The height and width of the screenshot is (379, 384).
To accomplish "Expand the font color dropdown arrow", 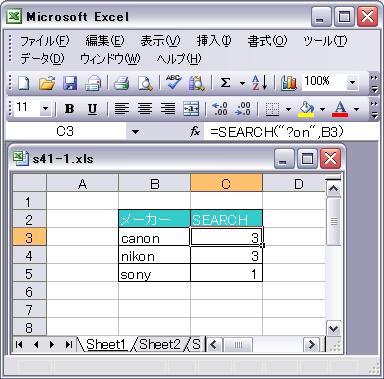I will [x=357, y=109].
